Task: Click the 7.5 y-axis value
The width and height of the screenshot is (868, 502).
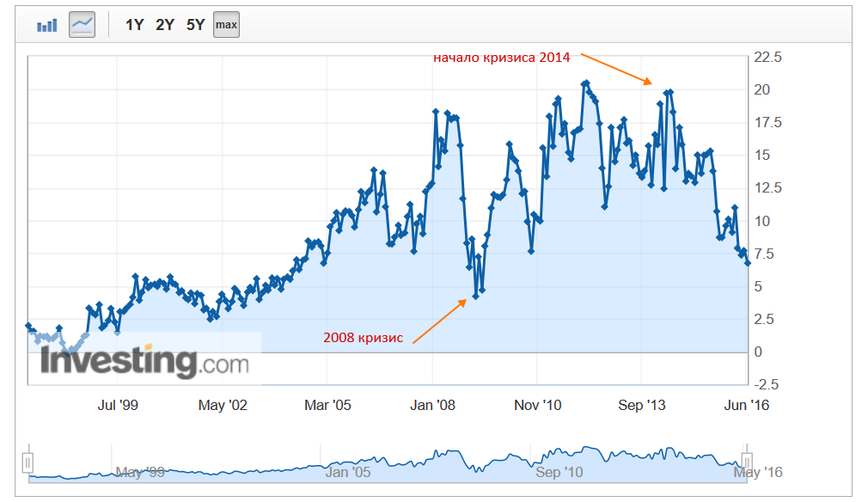Action: click(765, 254)
